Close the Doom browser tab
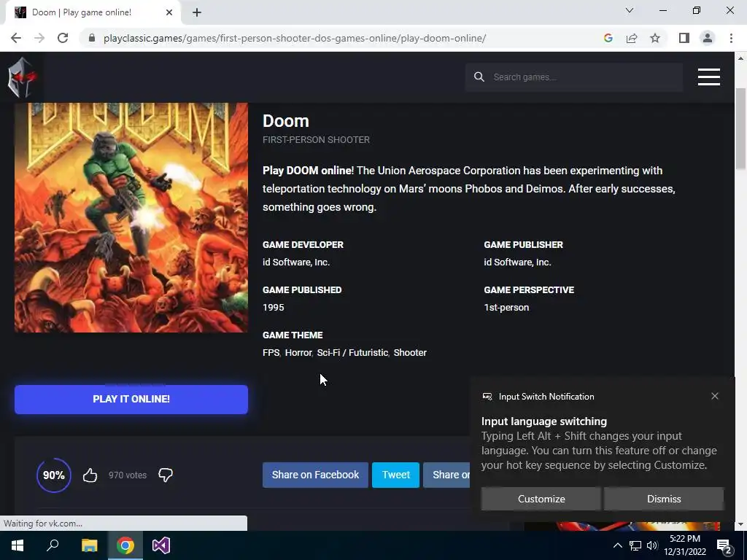 [x=169, y=12]
